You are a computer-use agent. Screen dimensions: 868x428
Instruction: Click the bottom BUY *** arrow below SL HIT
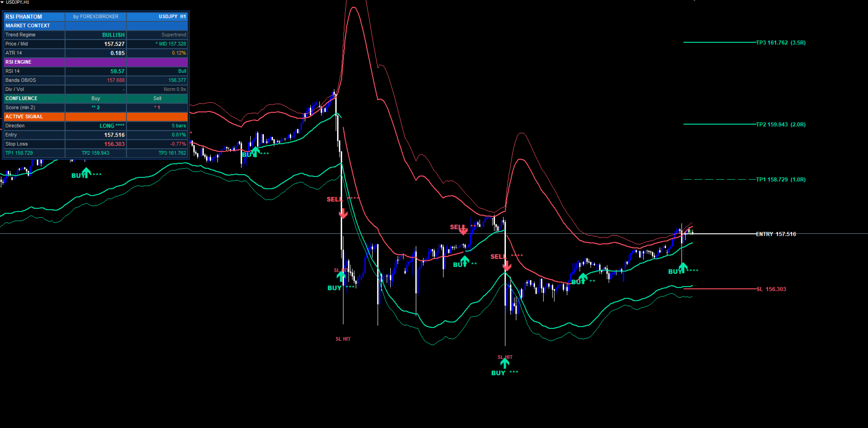[x=505, y=363]
